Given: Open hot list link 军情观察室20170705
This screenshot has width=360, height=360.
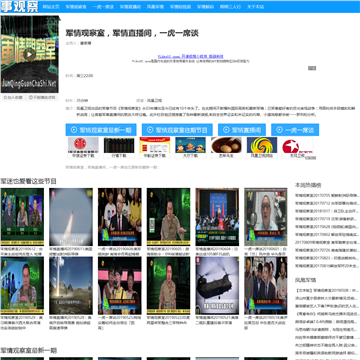Looking at the screenshot, I should [x=327, y=195].
